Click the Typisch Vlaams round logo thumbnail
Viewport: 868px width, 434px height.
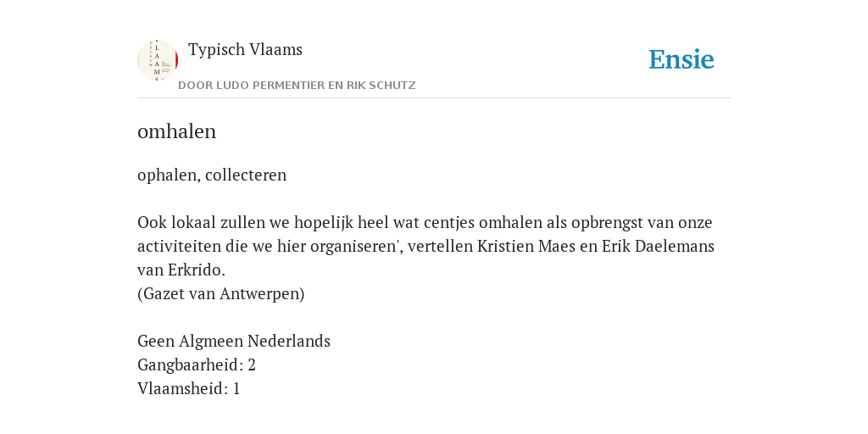click(158, 60)
